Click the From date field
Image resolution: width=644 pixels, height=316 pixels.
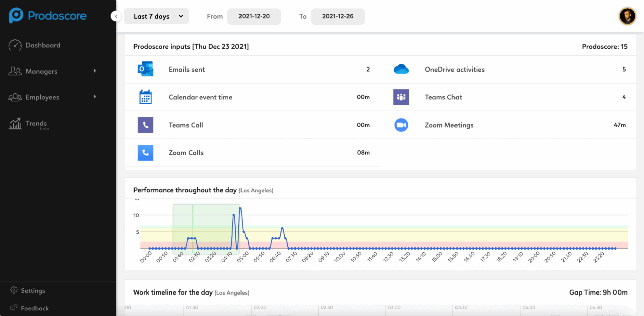pyautogui.click(x=254, y=16)
